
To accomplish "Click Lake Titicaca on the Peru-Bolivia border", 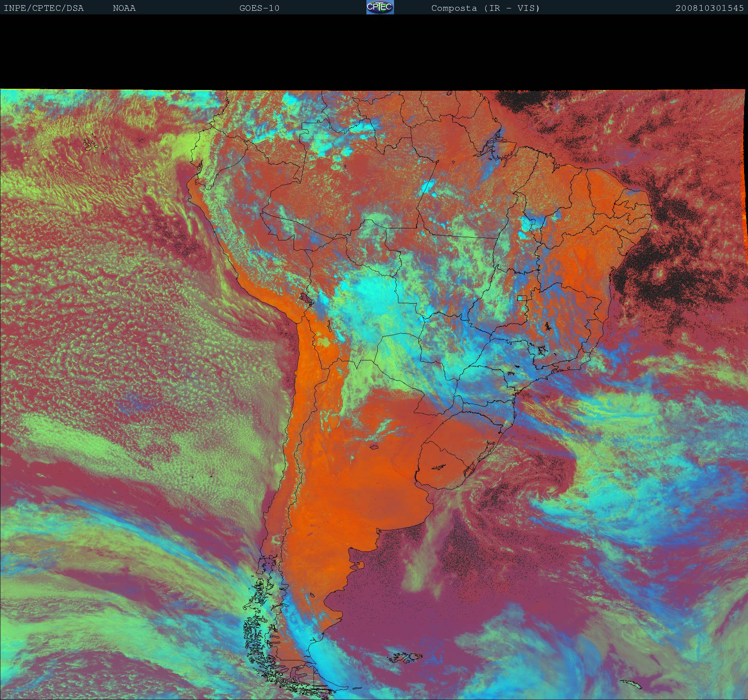I will 306,298.
